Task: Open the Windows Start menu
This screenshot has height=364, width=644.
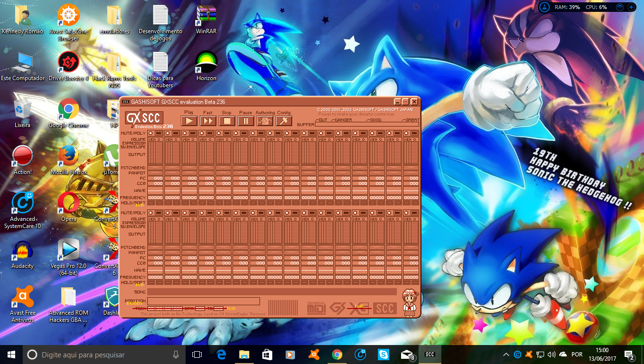Action: [x=11, y=354]
